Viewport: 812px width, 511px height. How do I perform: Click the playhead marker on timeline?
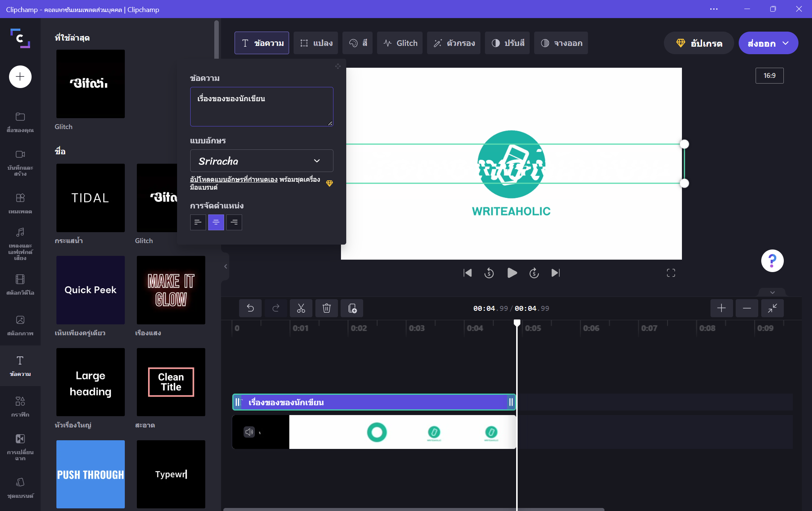click(517, 323)
